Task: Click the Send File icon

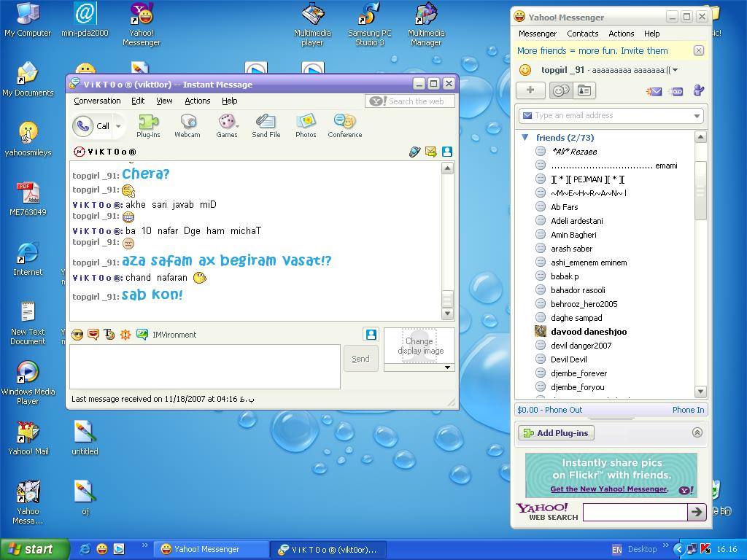Action: [x=266, y=125]
